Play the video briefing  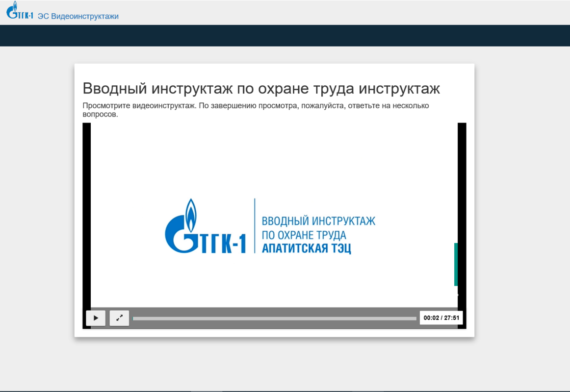click(96, 318)
